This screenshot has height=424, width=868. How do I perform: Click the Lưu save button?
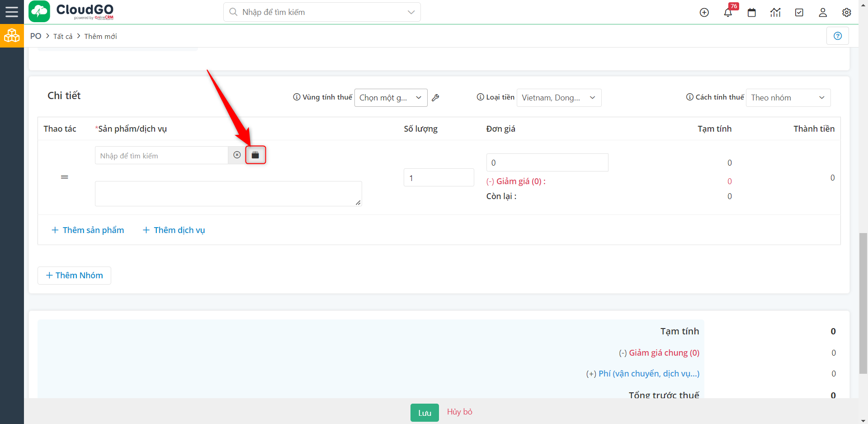click(x=424, y=413)
